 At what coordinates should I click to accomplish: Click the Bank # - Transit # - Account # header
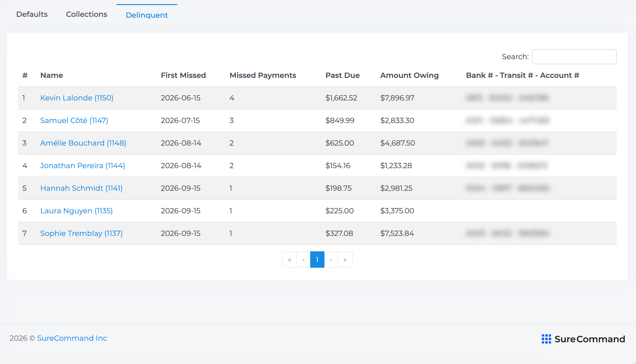522,75
